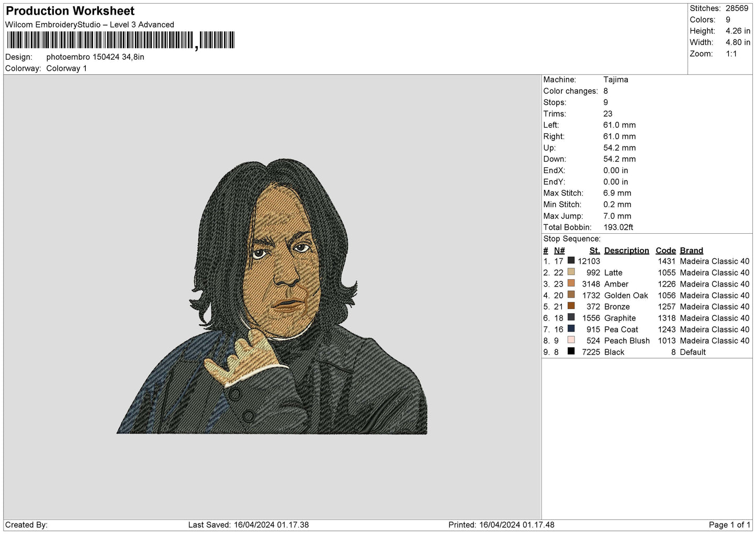This screenshot has width=756, height=534.
Task: Click the 'Brand' column header
Action: tap(691, 251)
